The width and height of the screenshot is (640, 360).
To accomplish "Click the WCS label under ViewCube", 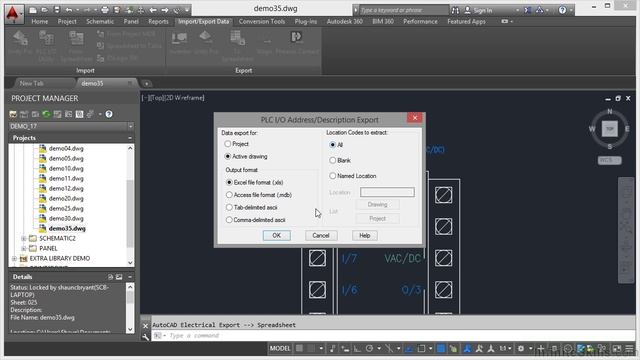I will pyautogui.click(x=609, y=160).
